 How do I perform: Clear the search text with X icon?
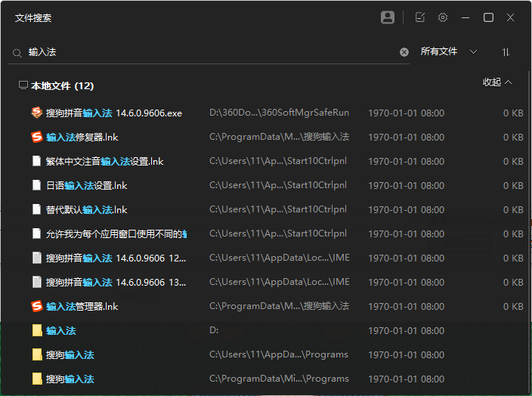pyautogui.click(x=404, y=52)
